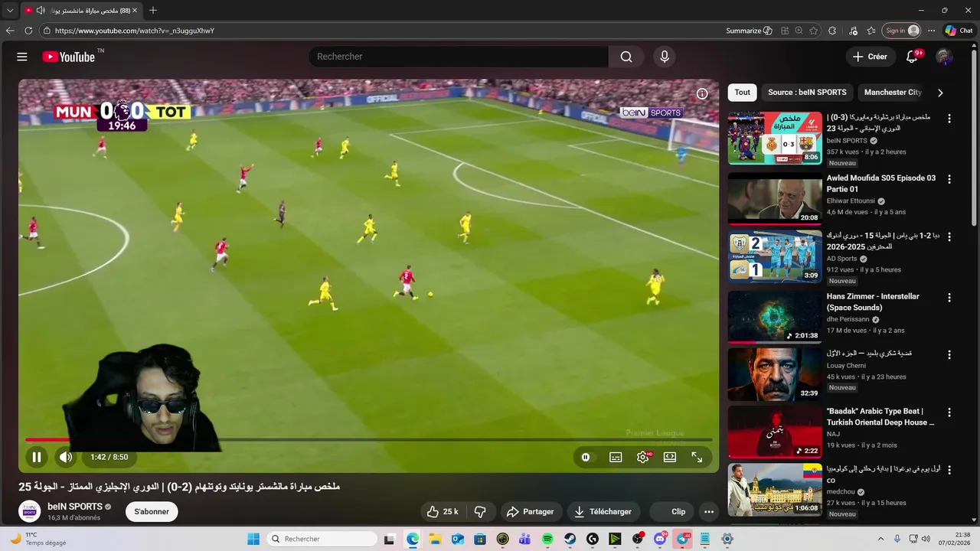Open Awled Moufida S05 Episode 03 thumbnail

tap(775, 198)
